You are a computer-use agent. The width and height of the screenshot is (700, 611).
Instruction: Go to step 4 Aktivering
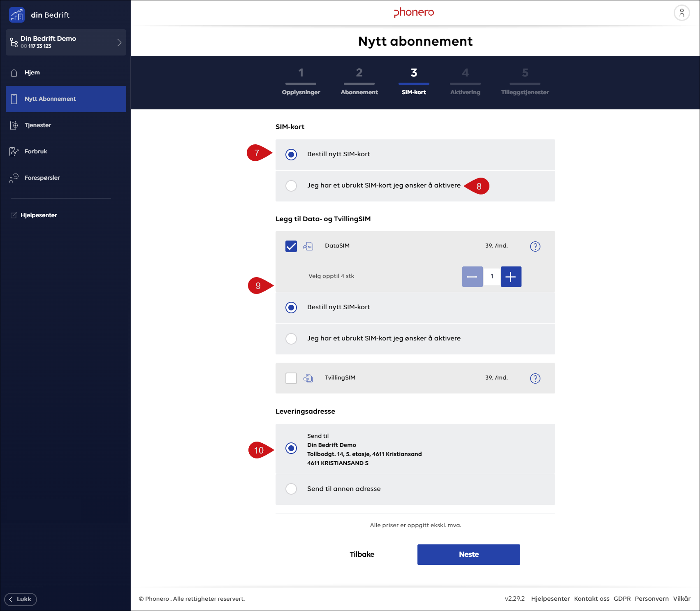coord(465,81)
